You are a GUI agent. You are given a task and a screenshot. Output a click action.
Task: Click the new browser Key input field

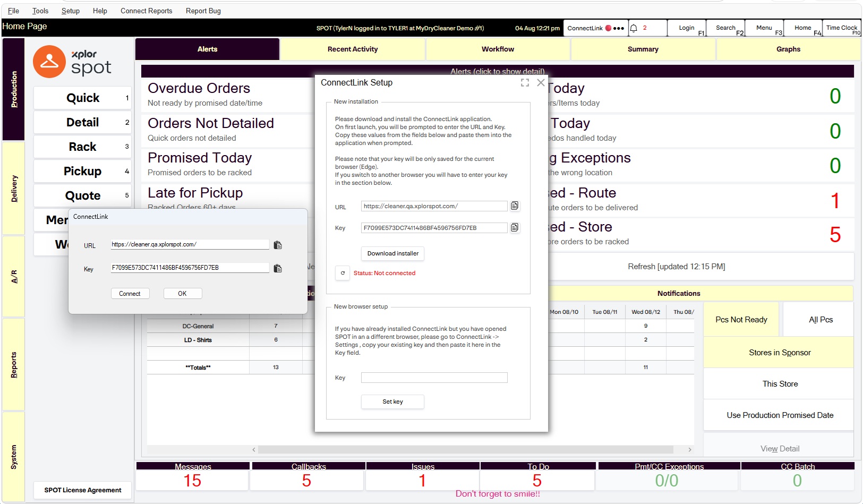[x=434, y=378]
